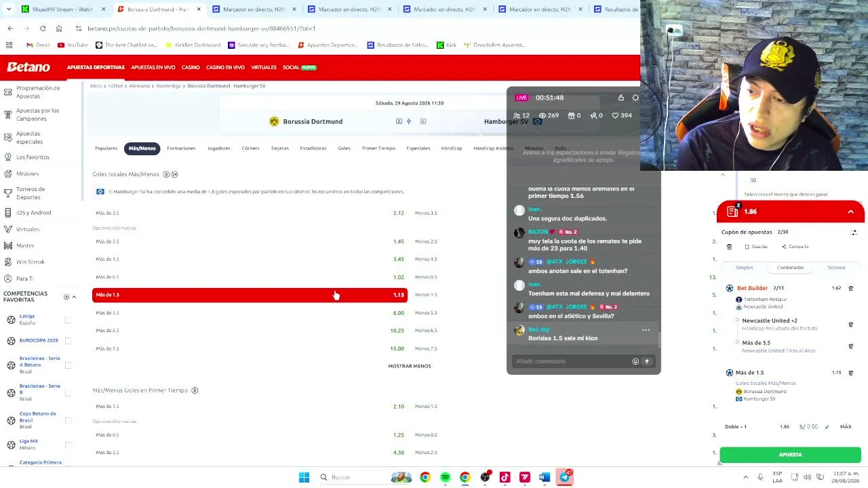
Task: Click the browser address bar URL
Action: tap(201, 28)
